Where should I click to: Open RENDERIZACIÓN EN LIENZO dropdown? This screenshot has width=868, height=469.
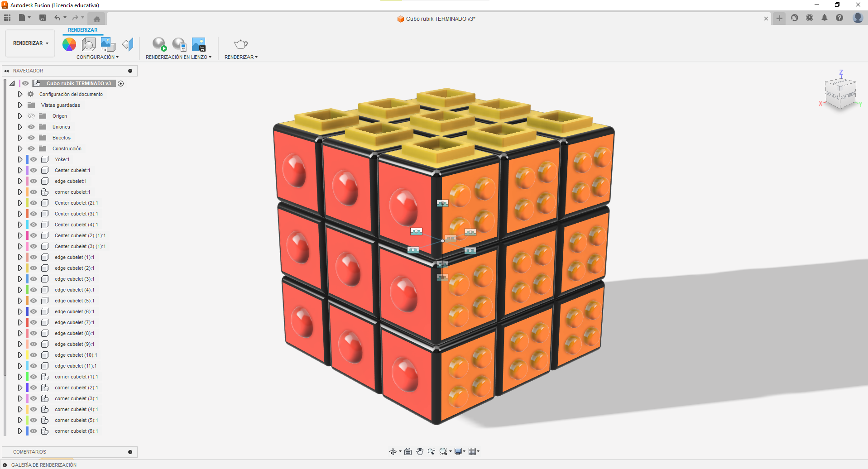(178, 57)
